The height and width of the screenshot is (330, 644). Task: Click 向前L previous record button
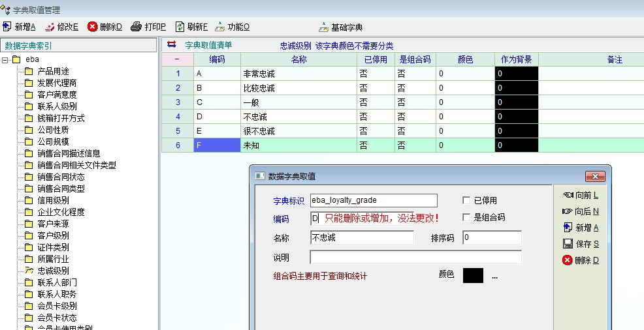point(580,195)
